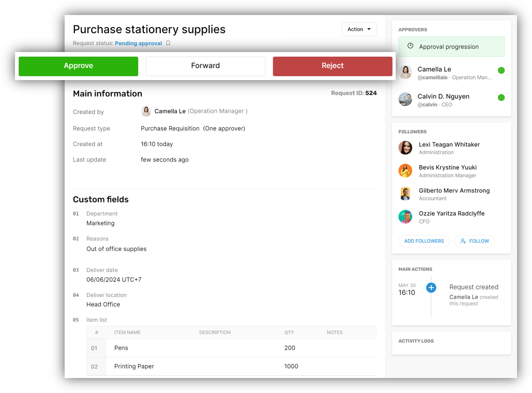532x393 pixels.
Task: Forward the request to another approver
Action: click(205, 66)
